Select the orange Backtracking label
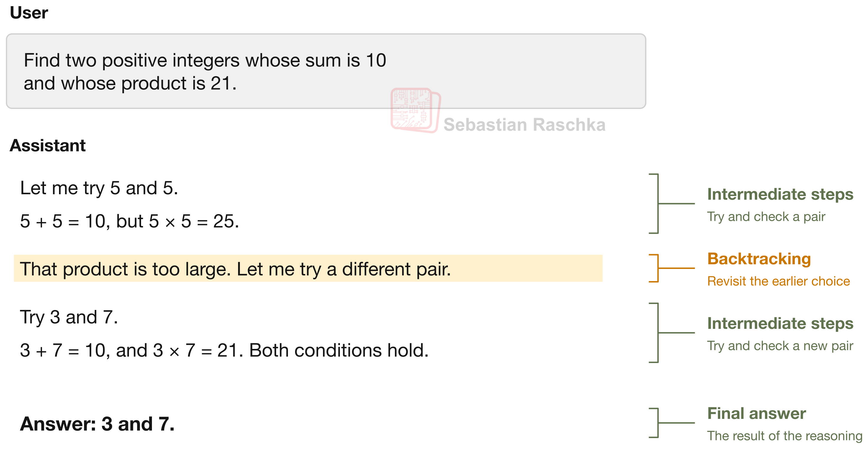868x449 pixels. point(759,259)
